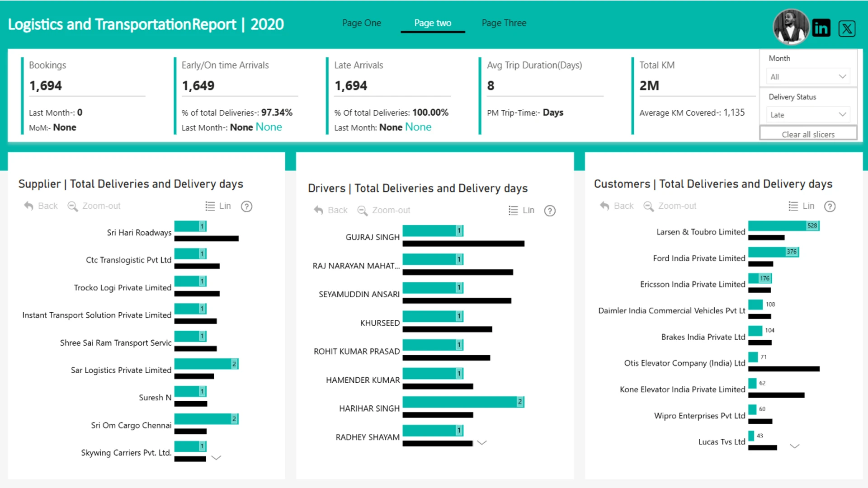
Task: Click Instant Transport Solution Private Limited label
Action: (x=97, y=315)
